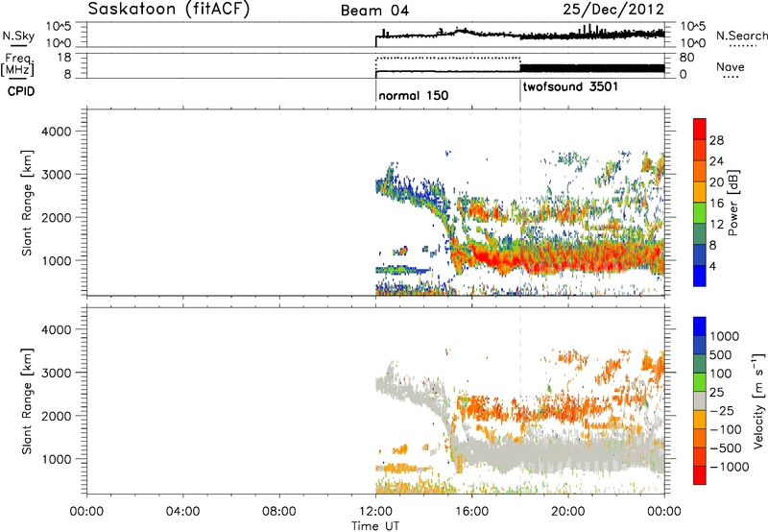The height and width of the screenshot is (532, 768).
Task: Click the 'Saskatoon (fitACF)' title text
Action: [x=169, y=10]
